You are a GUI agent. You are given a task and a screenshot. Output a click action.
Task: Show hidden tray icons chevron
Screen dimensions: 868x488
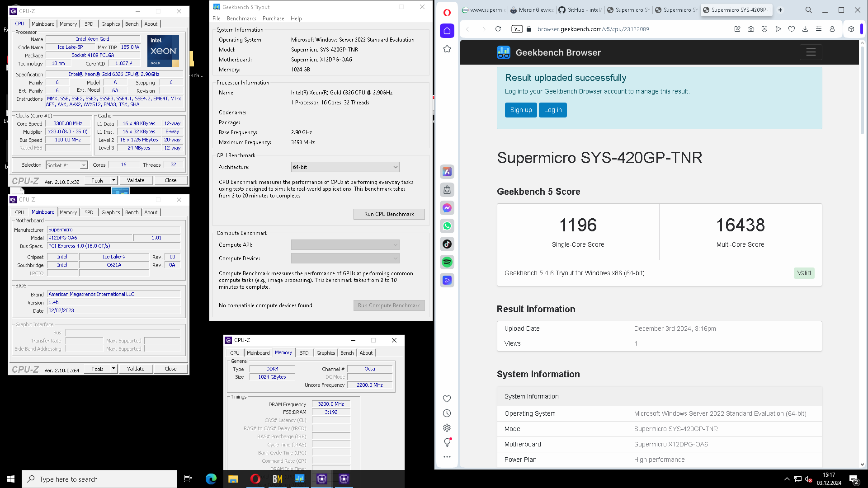coord(787,479)
